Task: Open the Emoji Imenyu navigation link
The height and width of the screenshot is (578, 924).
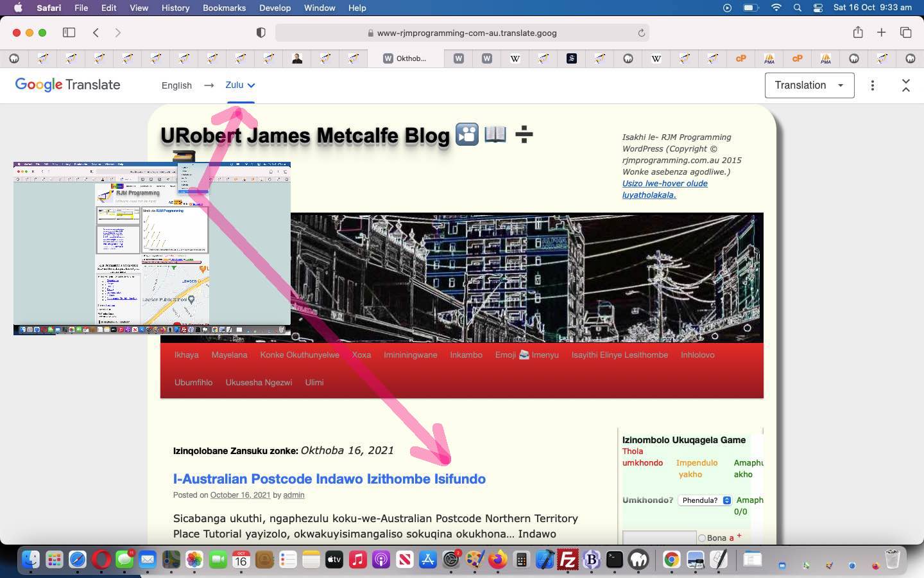Action: tap(527, 355)
